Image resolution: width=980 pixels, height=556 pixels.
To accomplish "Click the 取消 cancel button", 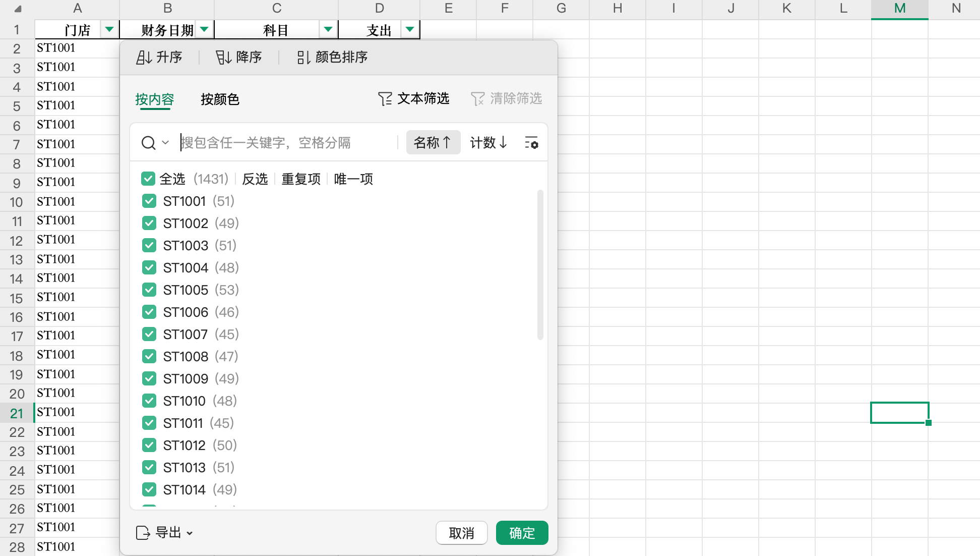I will (461, 533).
